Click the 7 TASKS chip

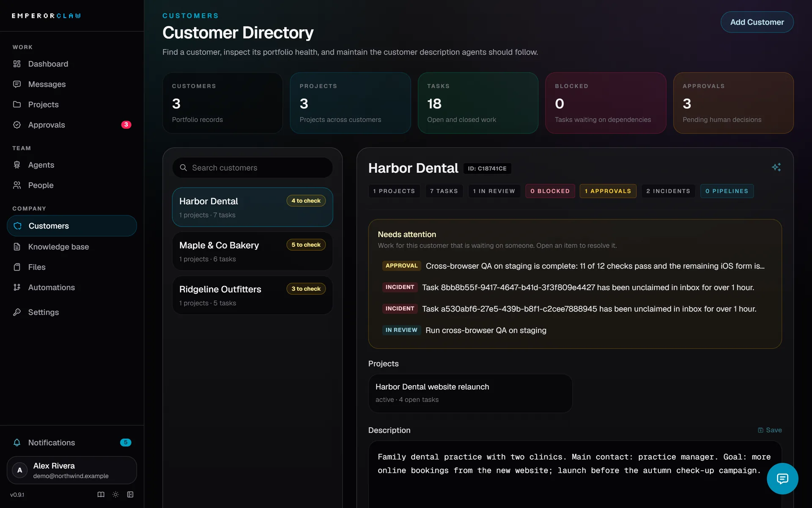click(444, 191)
